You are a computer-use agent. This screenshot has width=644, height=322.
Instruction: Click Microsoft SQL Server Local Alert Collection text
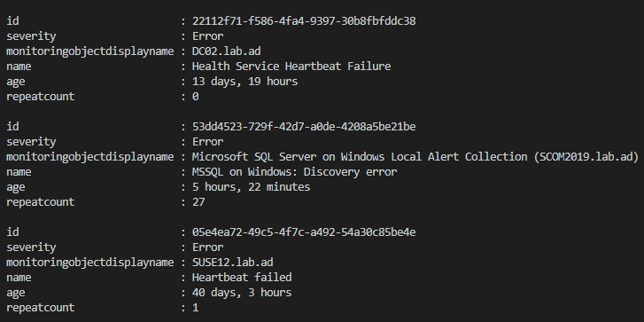click(415, 157)
